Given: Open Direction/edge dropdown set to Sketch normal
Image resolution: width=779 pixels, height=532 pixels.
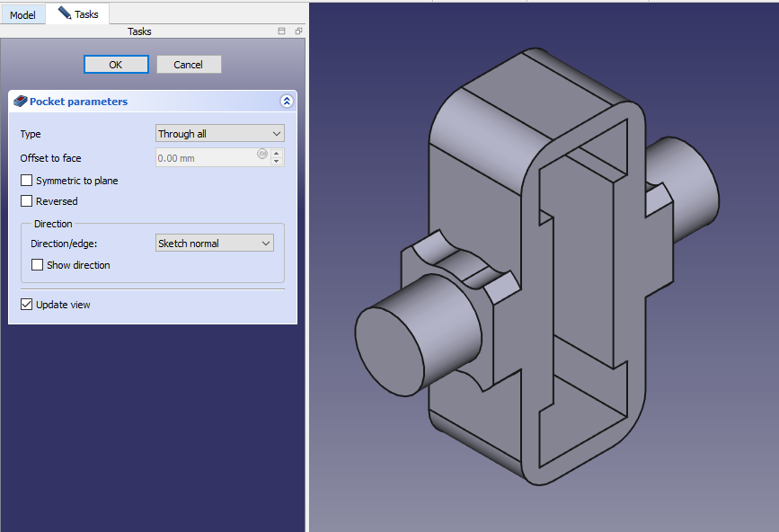Looking at the screenshot, I should click(215, 244).
